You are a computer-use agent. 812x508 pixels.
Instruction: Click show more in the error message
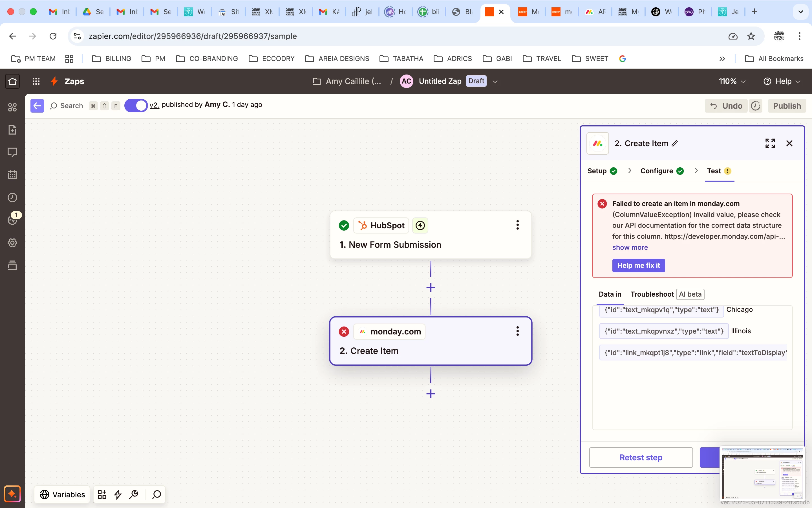pos(630,247)
